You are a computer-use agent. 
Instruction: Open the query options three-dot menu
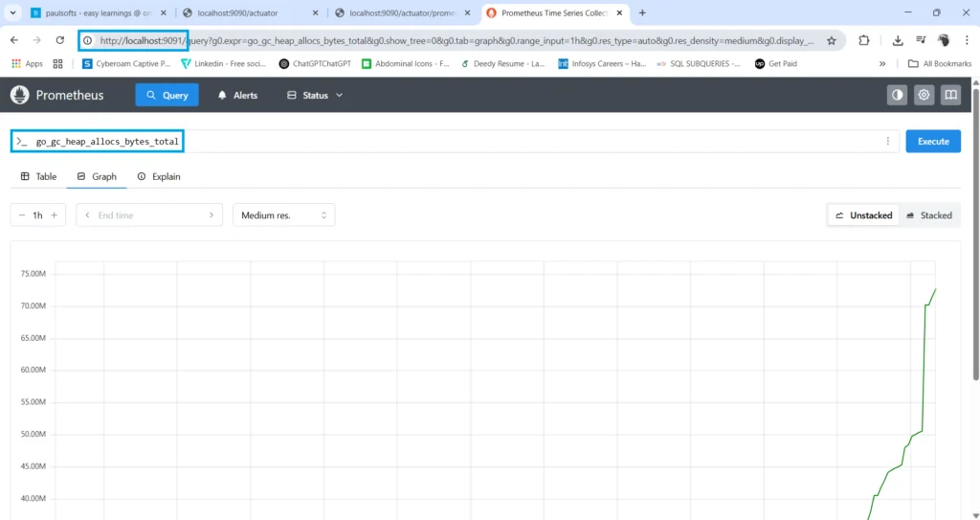[887, 142]
